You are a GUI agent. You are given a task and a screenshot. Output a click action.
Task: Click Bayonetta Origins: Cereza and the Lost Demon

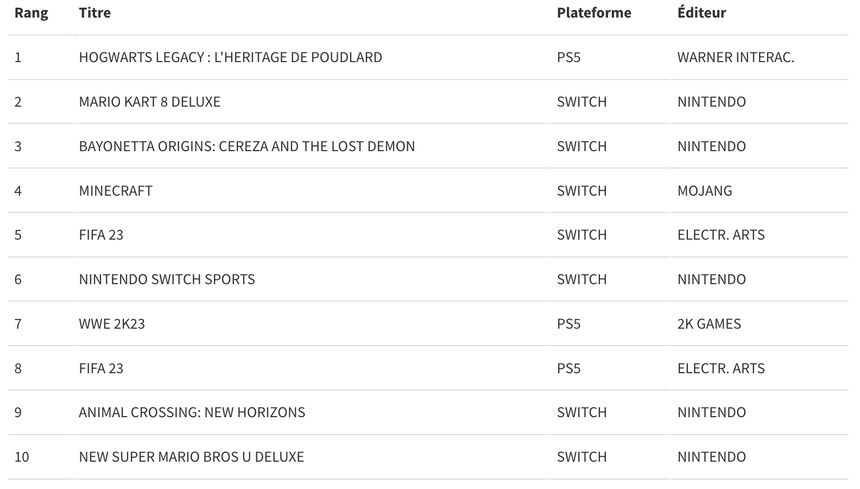[x=247, y=146]
